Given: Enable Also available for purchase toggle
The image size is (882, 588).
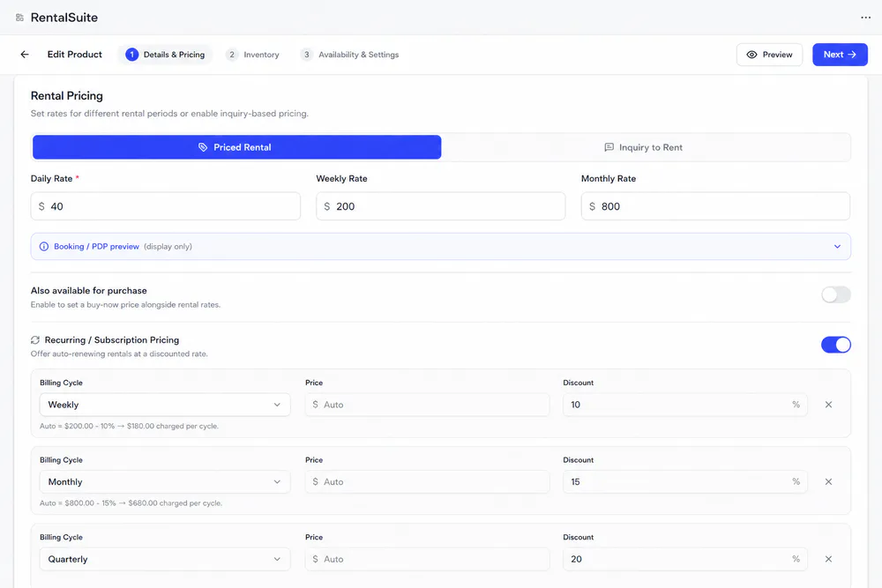Looking at the screenshot, I should click(x=835, y=294).
